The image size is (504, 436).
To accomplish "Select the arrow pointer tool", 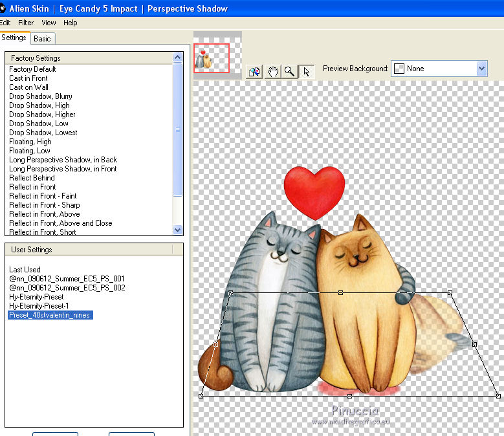I will 306,72.
